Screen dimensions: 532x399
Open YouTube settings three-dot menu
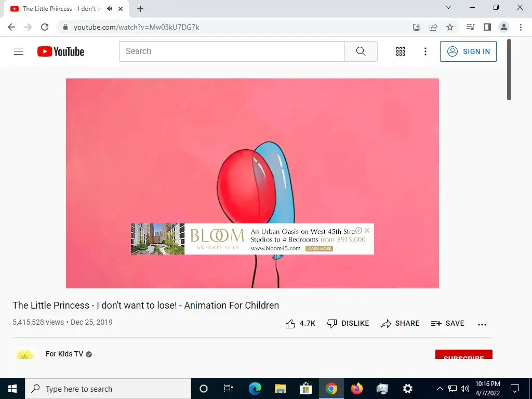425,51
